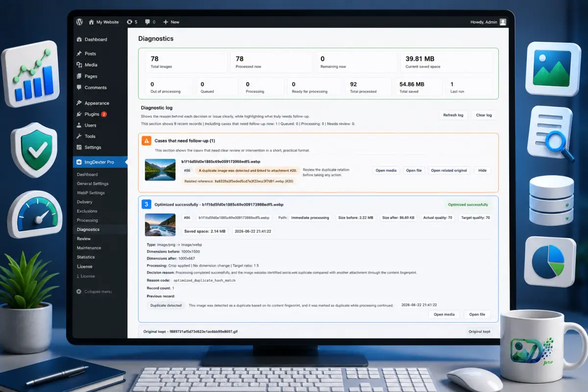Click the Posts pin icon
The width and height of the screenshot is (588, 392).
click(79, 53)
